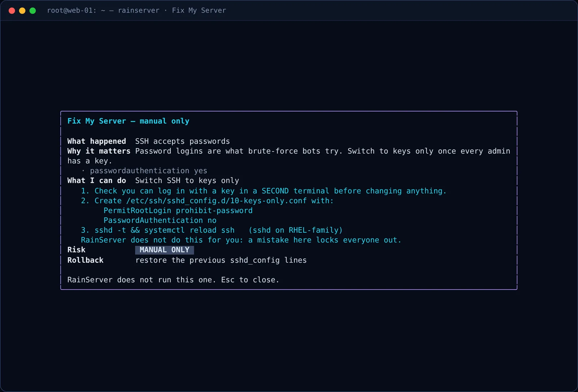Screen dimensions: 578x392
Task: Click the 'MANUAL ONLY' risk badge
Action: [x=164, y=250]
